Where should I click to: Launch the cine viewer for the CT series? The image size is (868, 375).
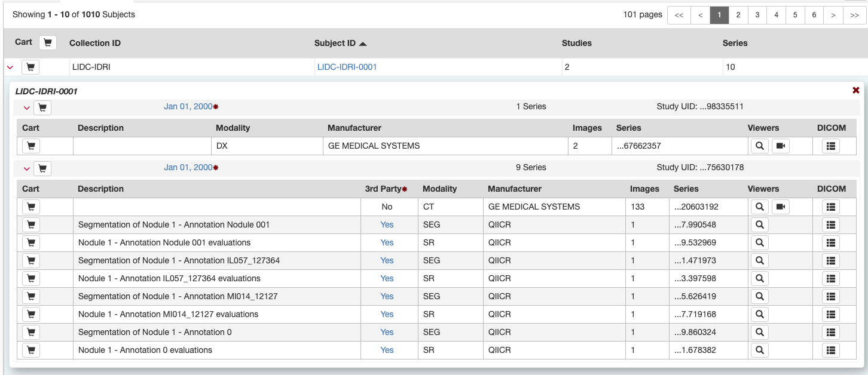(781, 206)
